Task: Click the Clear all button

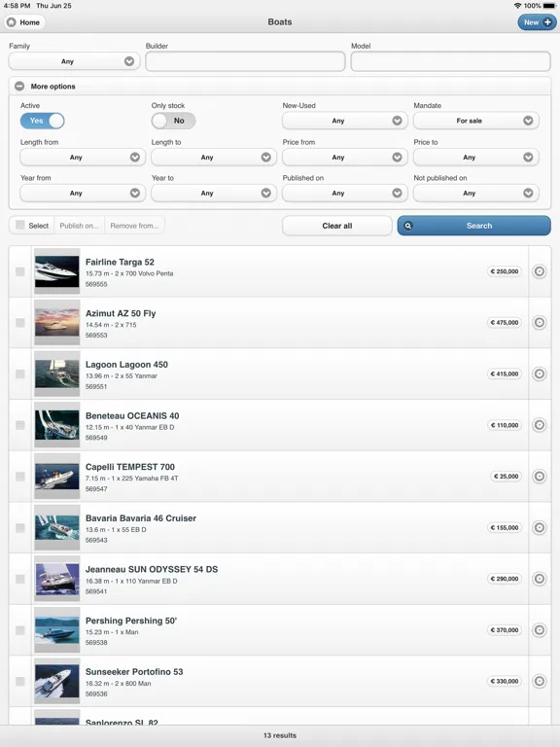Action: point(337,226)
